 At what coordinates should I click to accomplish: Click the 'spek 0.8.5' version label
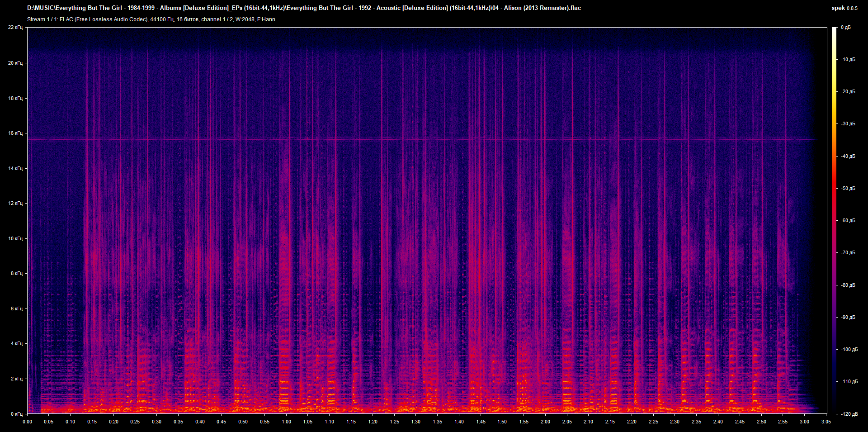coord(844,8)
